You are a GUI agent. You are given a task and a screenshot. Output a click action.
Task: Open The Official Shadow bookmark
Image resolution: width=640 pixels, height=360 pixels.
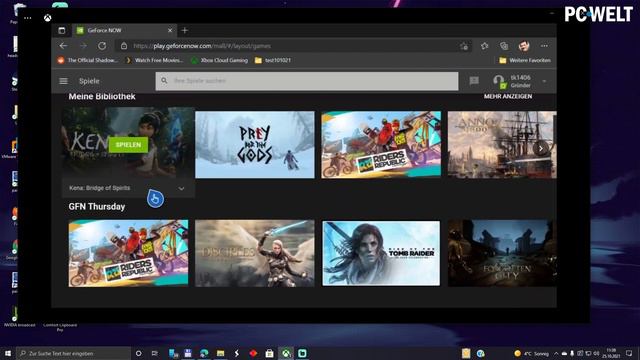pos(88,60)
